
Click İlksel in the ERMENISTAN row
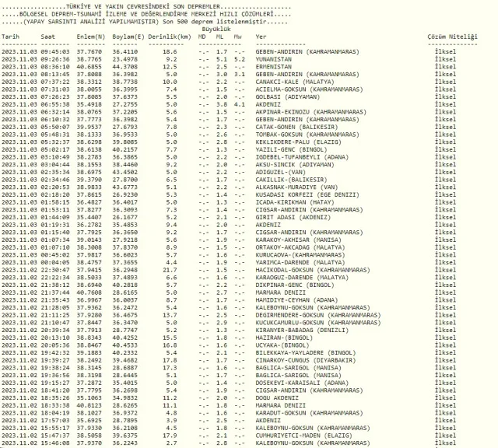[445, 67]
